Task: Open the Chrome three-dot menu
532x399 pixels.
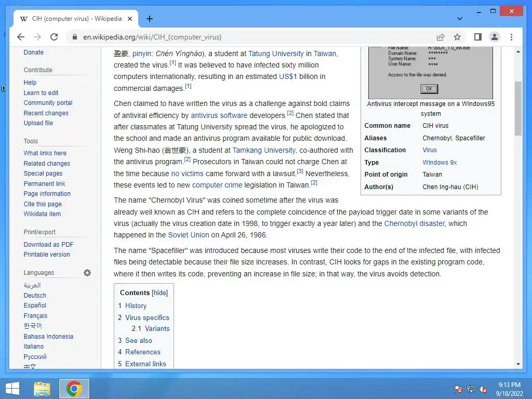Action: (x=511, y=37)
